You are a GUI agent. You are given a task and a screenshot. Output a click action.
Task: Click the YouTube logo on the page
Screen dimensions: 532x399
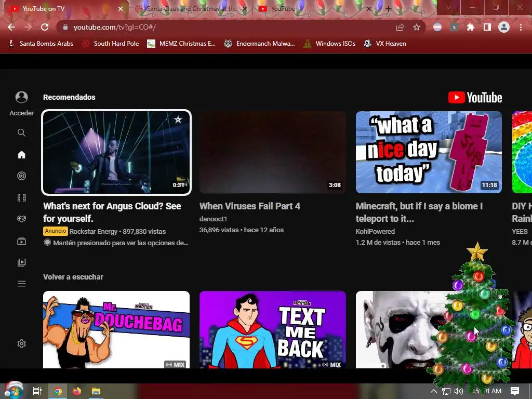click(x=475, y=98)
